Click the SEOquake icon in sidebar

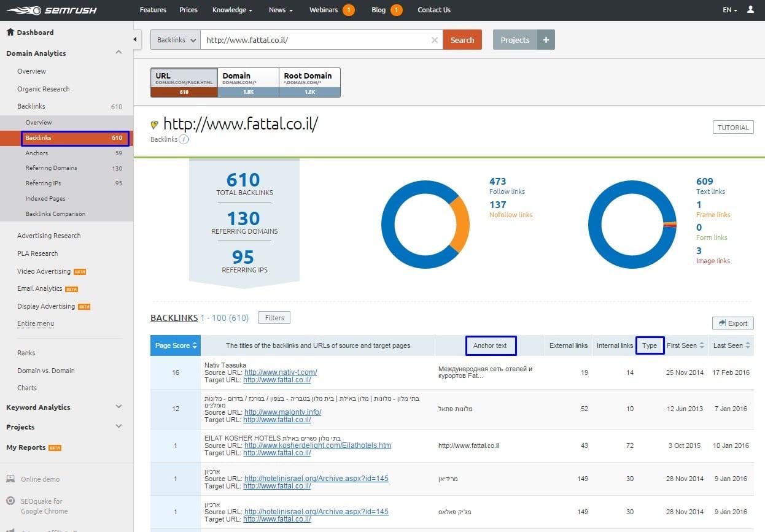coord(10,501)
